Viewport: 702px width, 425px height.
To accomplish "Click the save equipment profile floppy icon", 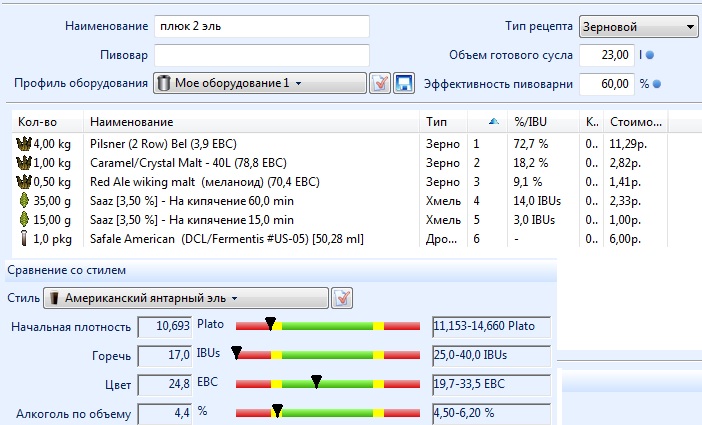I will click(404, 83).
